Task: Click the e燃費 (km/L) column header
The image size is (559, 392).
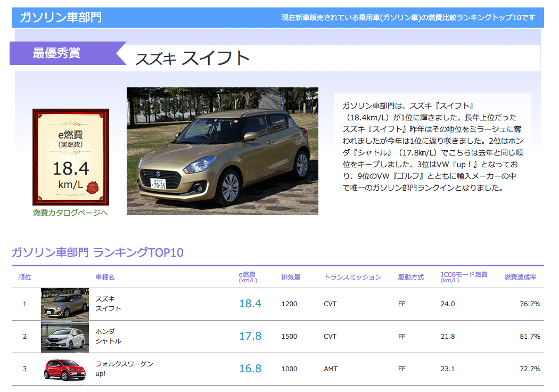Action: 247,277
